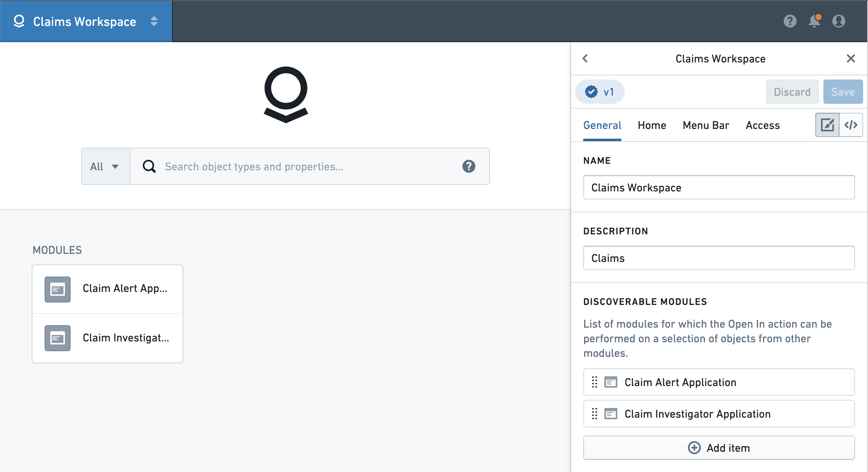Grab the Claim Investigator Application drag handle
The height and width of the screenshot is (472, 868).
coord(595,414)
